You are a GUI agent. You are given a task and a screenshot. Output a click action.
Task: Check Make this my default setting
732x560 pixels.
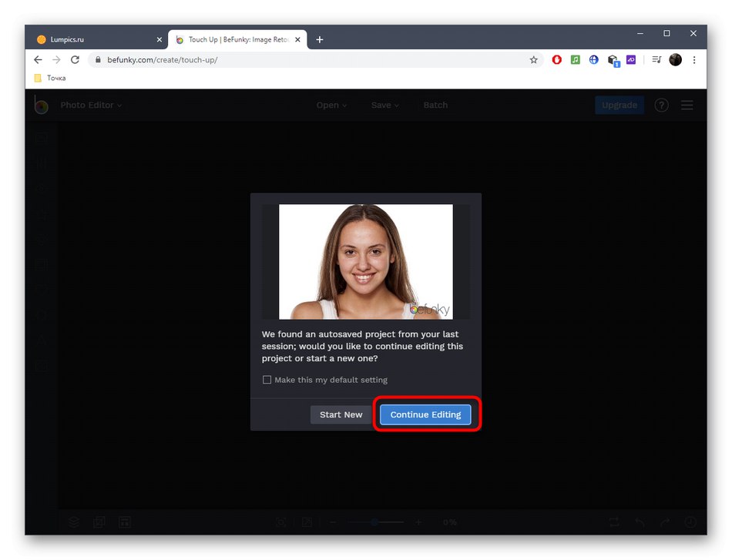(x=267, y=380)
